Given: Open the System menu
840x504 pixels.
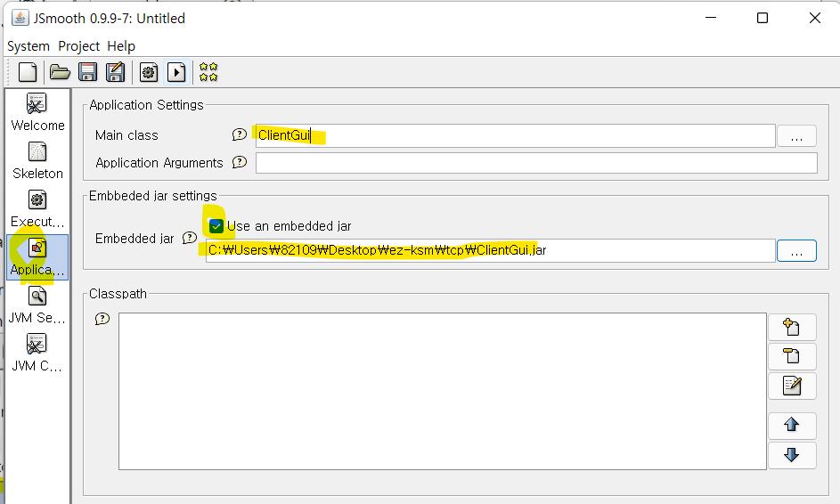Looking at the screenshot, I should click(x=29, y=46).
